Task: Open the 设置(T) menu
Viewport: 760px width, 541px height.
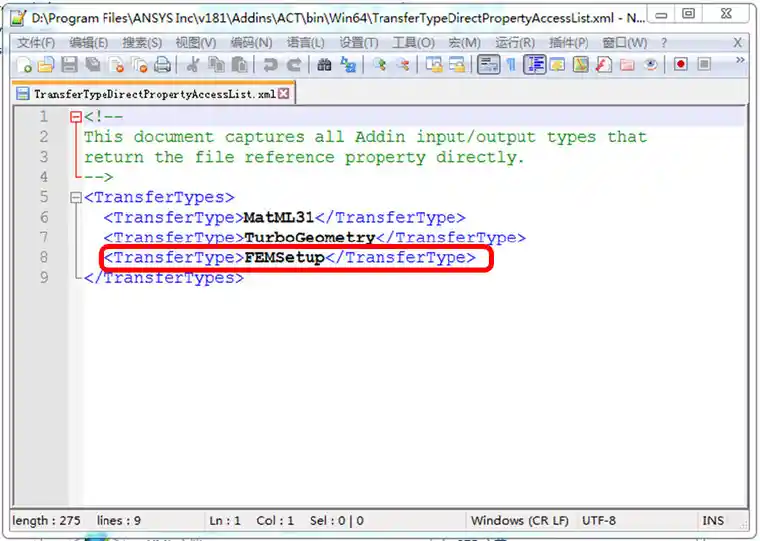Action: point(359,43)
